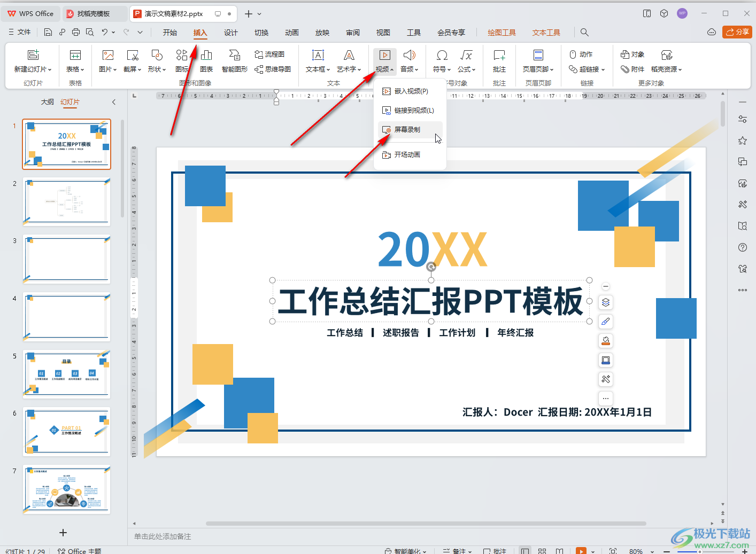Open the Smart Beautify (智能美化) dropdown
Viewport: 756px width, 554px height.
(406, 551)
